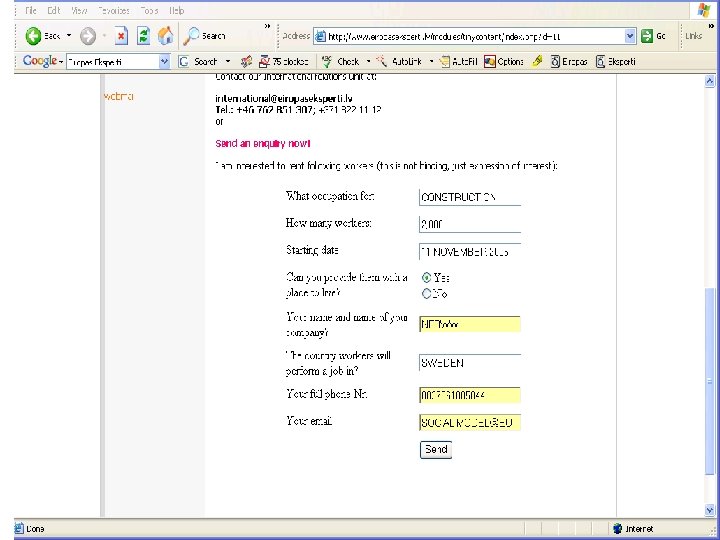Screen dimensions: 720x540
Task: Open the Back history dropdown arrow
Action: (x=69, y=35)
